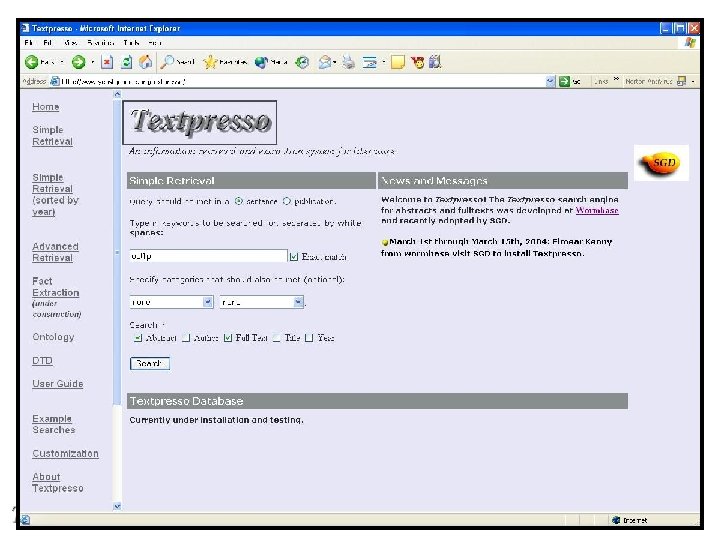Screen dimensions: 720x540
Task: Click the Internet zone globe in status bar
Action: click(616, 520)
